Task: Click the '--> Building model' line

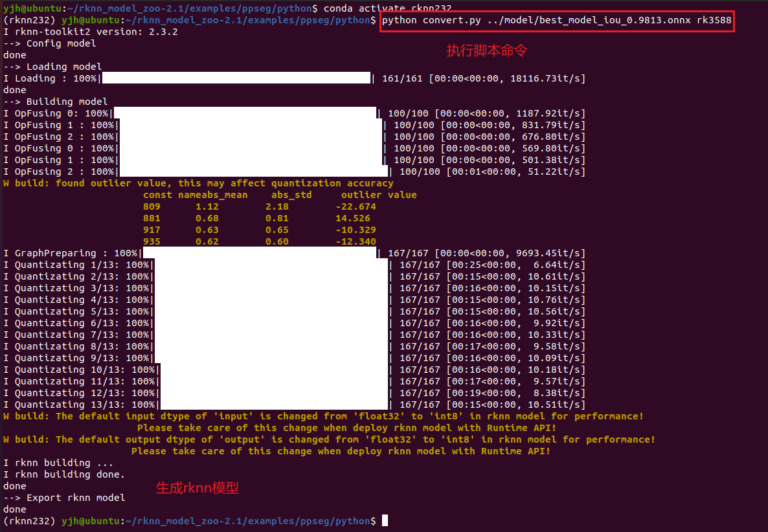Action: pyautogui.click(x=55, y=102)
